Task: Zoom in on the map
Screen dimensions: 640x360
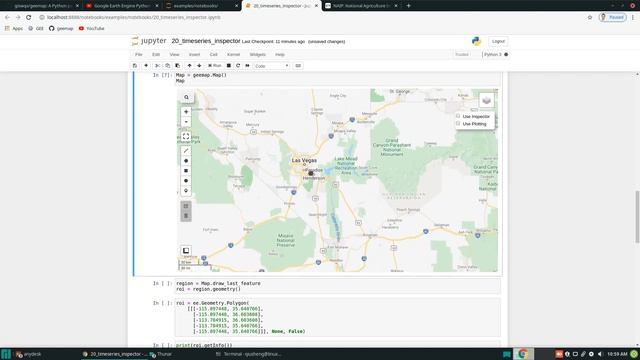Action: [186, 112]
